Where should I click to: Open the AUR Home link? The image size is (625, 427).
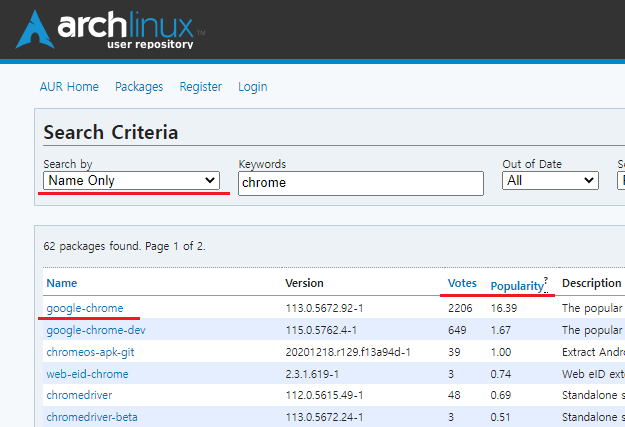69,87
